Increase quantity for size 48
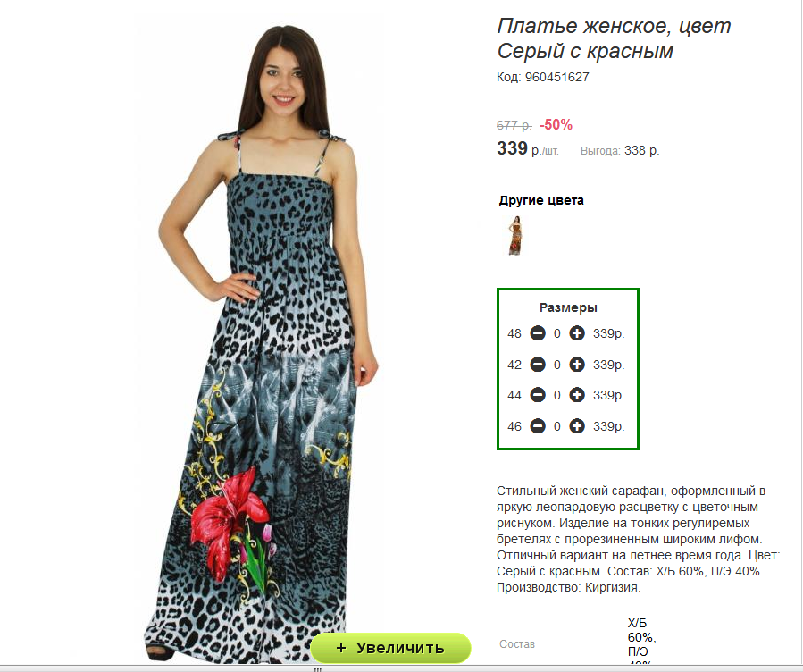Viewport: 803px width, 672px height. point(577,333)
